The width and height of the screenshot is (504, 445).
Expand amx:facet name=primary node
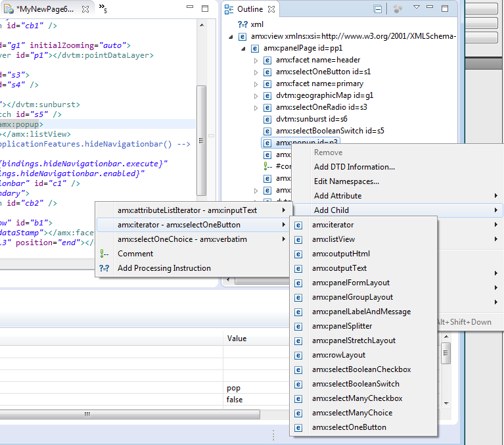click(256, 84)
